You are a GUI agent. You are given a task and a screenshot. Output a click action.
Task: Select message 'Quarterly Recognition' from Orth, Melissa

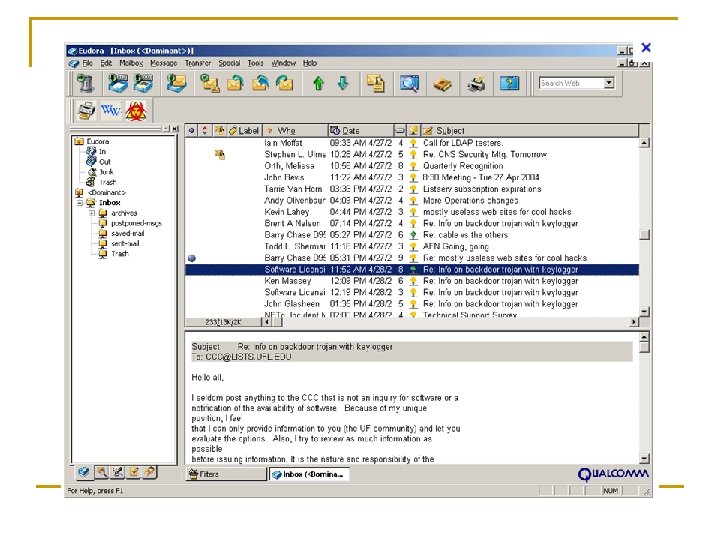tap(411, 166)
